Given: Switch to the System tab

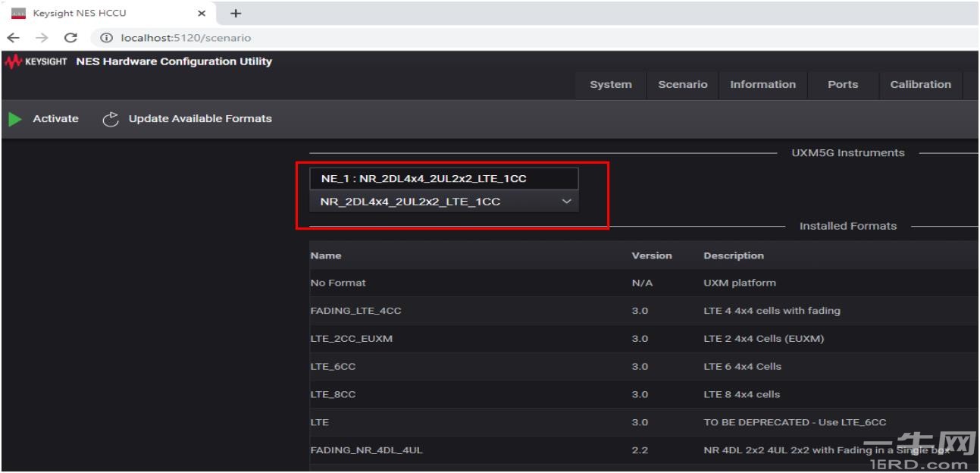Looking at the screenshot, I should click(x=610, y=85).
